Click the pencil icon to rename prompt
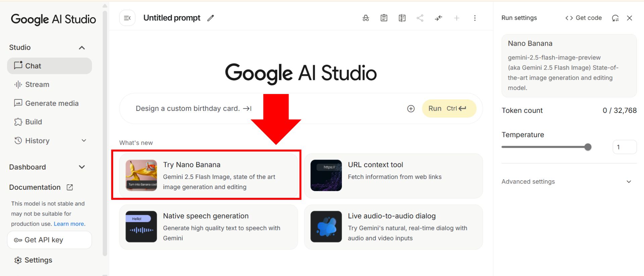Image resolution: width=644 pixels, height=276 pixels. point(210,18)
